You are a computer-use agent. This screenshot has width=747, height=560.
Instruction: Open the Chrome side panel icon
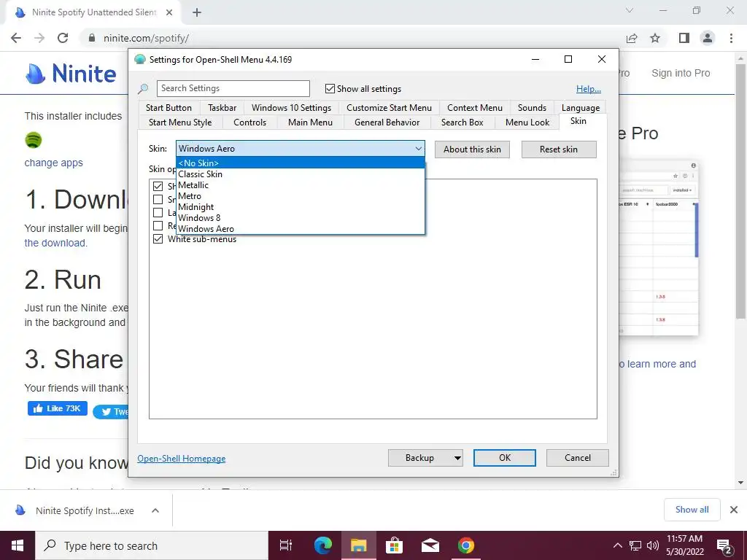tap(684, 38)
